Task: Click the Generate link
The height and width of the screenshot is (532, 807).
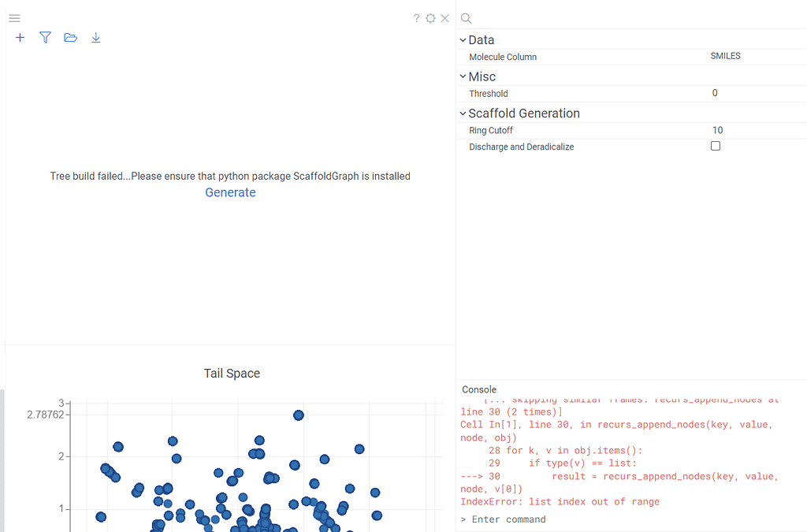Action: (x=231, y=192)
